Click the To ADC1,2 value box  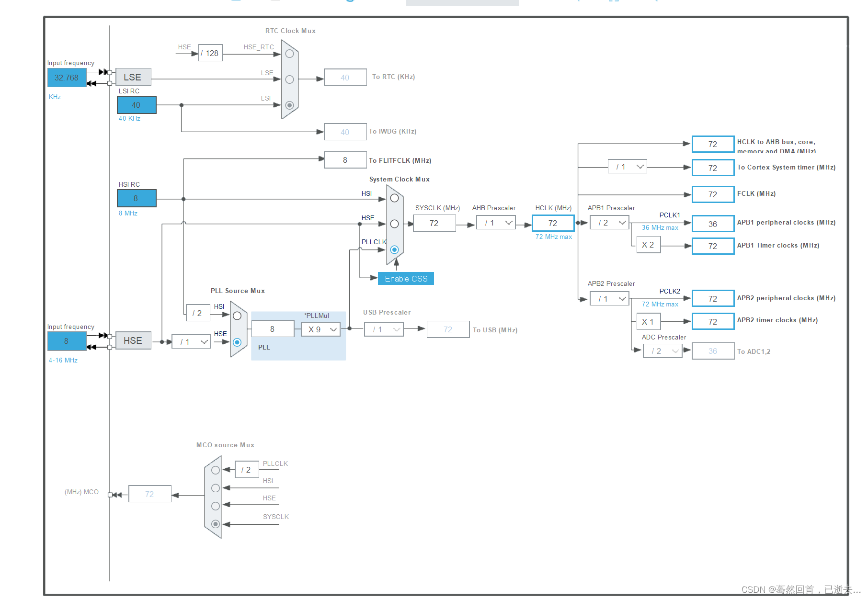coord(713,351)
